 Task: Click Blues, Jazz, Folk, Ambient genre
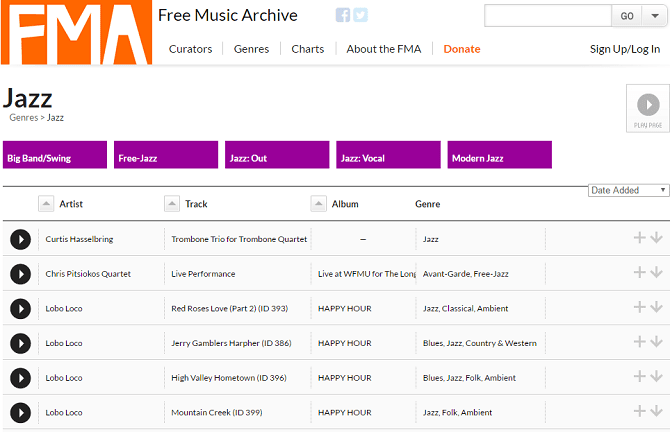[x=470, y=378]
